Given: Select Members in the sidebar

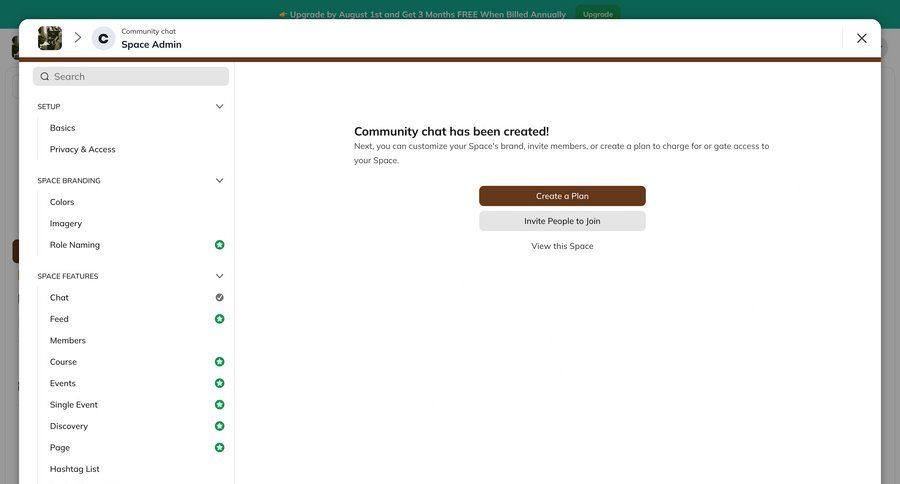Looking at the screenshot, I should coord(68,341).
